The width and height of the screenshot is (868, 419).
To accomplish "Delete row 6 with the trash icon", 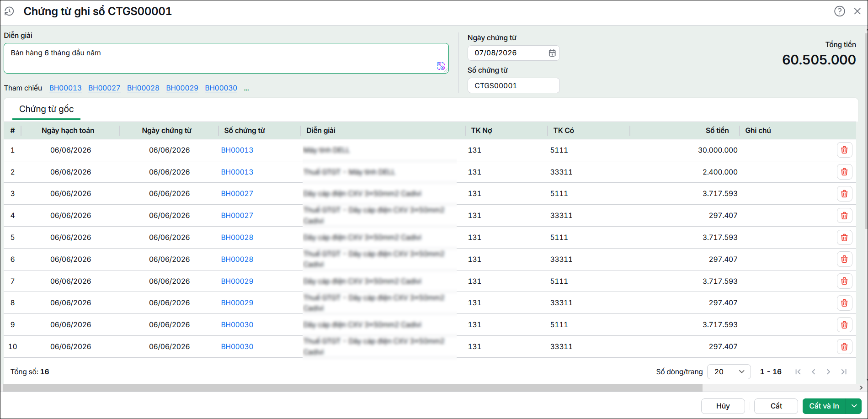I will [x=844, y=259].
